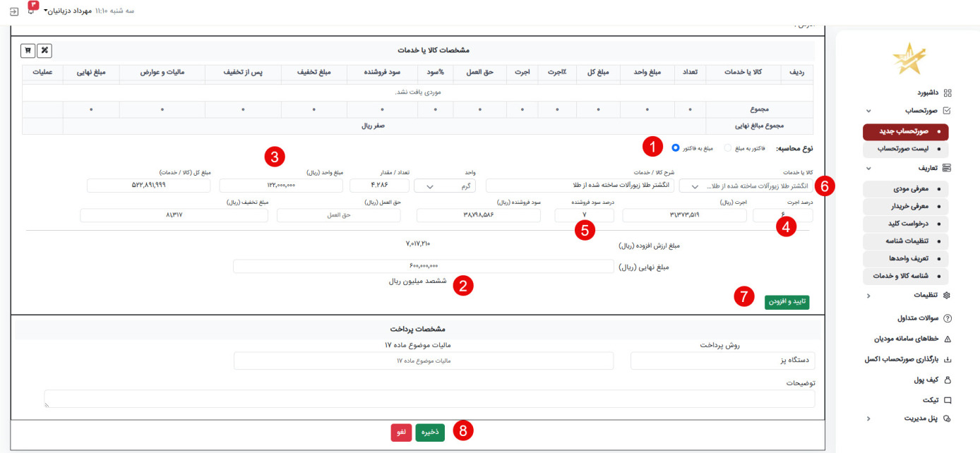The height and width of the screenshot is (453, 980).
Task: Select the مبلغ به فاکتور radio option
Action: (x=676, y=148)
